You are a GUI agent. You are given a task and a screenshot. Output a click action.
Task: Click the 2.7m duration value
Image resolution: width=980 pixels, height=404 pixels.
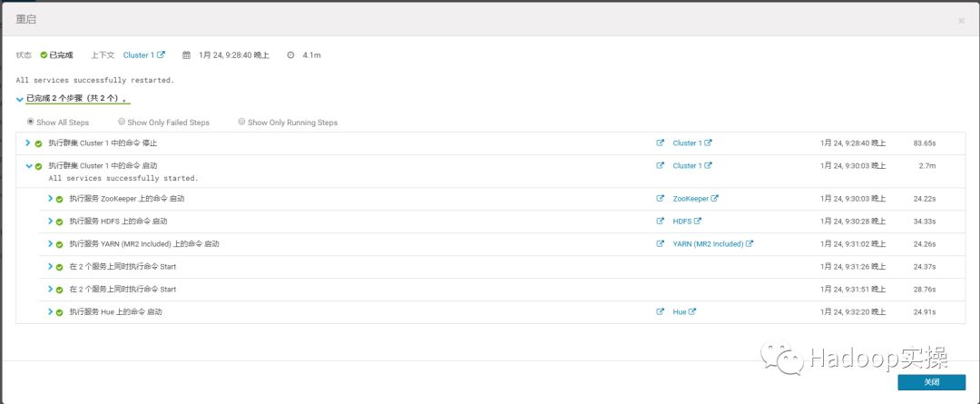tap(926, 166)
